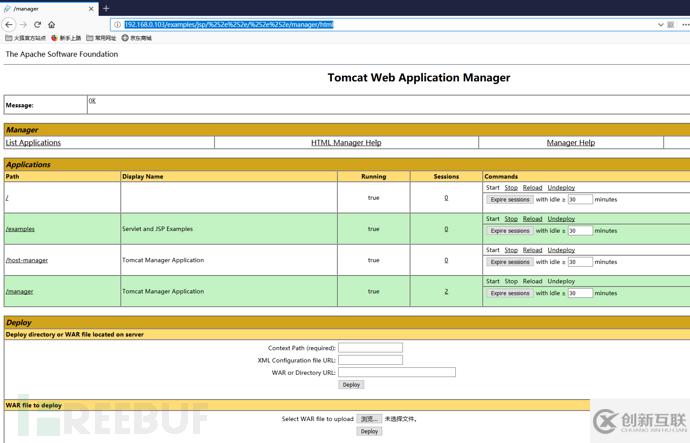Click the Message OK status cell

coord(389,105)
